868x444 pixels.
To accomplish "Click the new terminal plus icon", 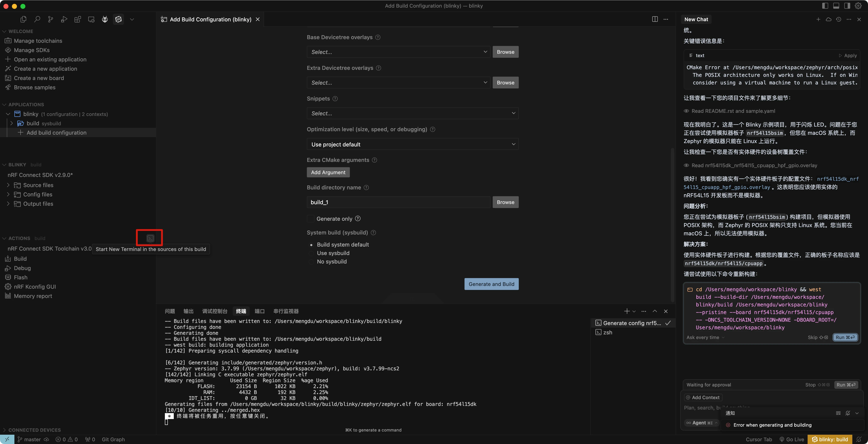I will [626, 311].
